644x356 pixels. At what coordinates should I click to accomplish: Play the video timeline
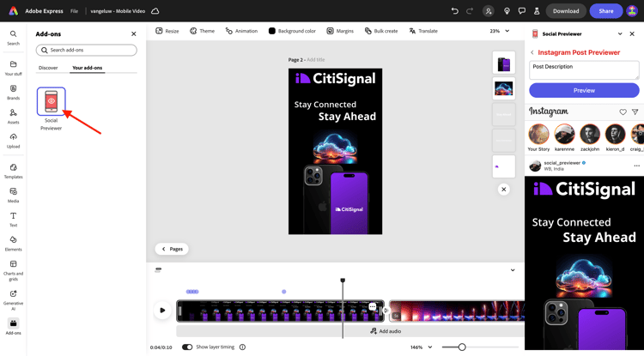coord(162,310)
